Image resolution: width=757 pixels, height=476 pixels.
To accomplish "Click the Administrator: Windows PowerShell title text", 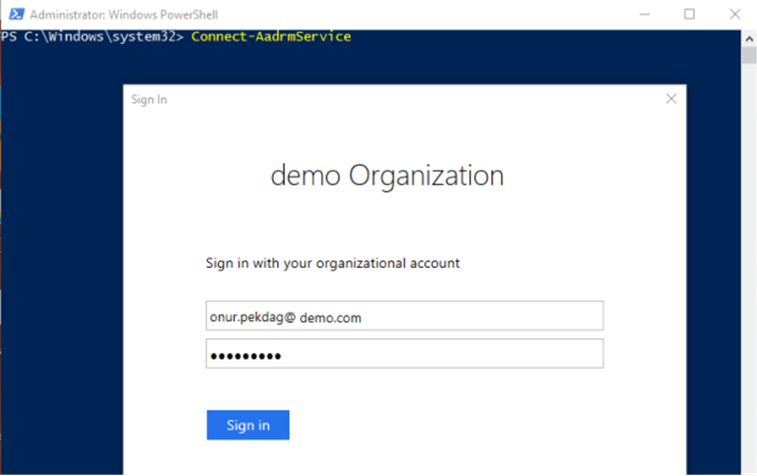I will point(124,14).
